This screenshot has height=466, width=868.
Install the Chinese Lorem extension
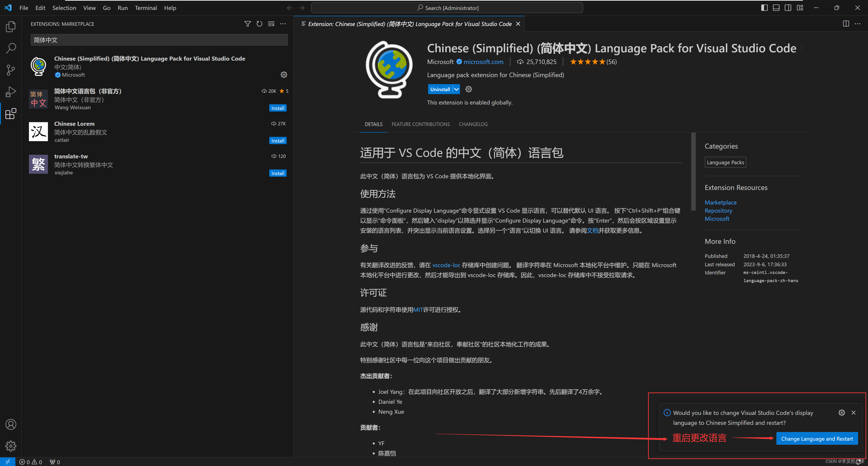[x=278, y=141]
